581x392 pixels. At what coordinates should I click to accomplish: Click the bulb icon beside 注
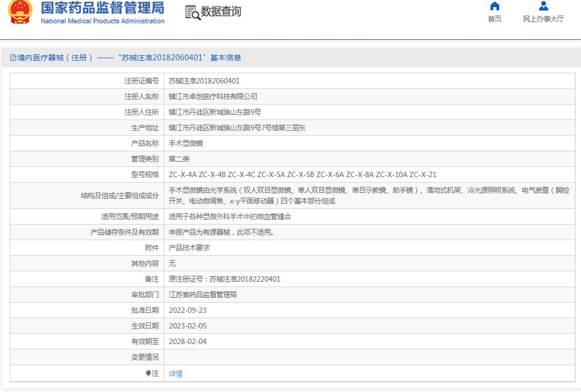(x=148, y=373)
